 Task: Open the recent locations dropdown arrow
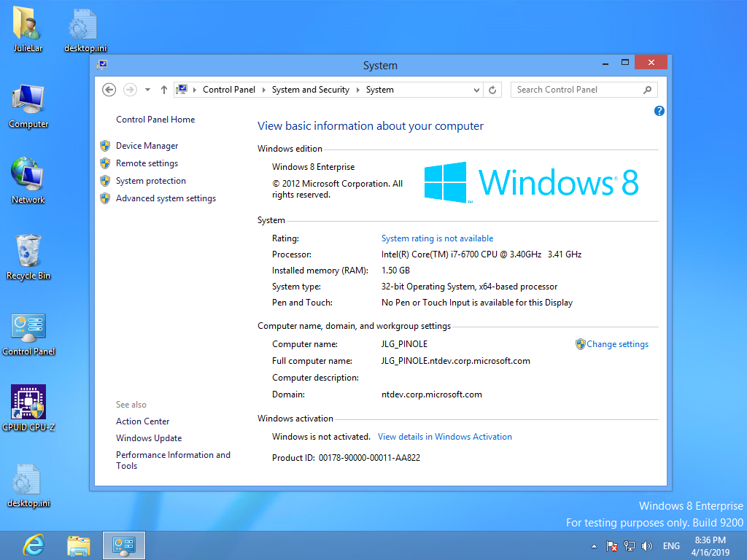(147, 90)
